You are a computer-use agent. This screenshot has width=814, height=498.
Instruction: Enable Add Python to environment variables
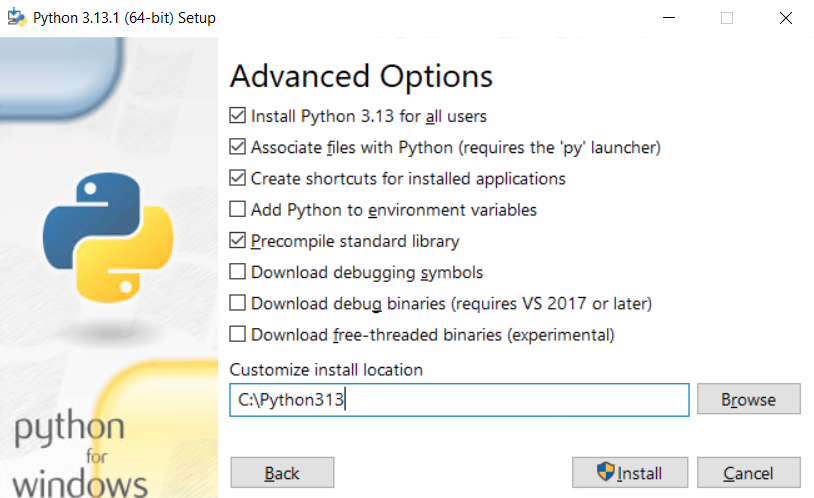click(x=238, y=209)
